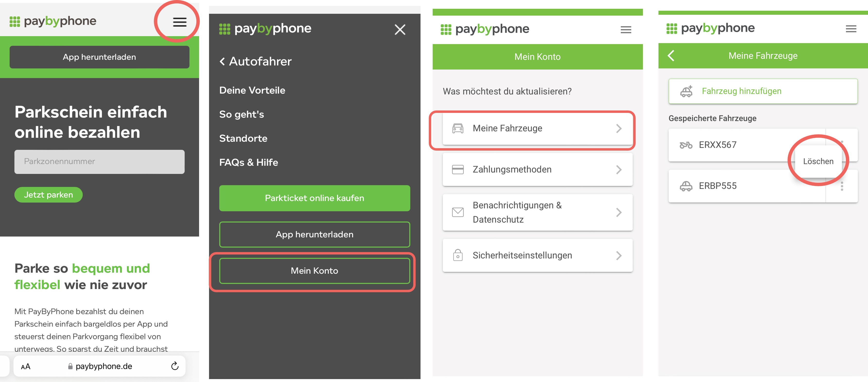Expand the Meine Fahrzeuge chevron

[x=619, y=128]
